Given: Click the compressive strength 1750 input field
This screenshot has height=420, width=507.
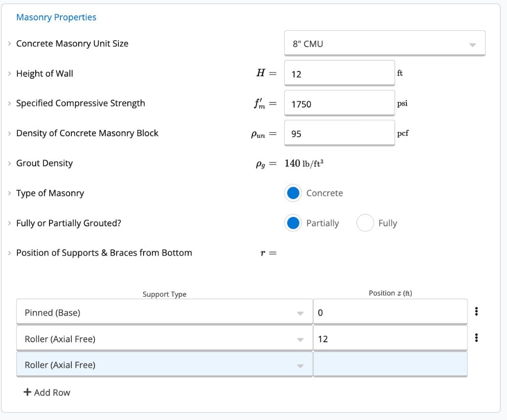Looking at the screenshot, I should point(340,103).
